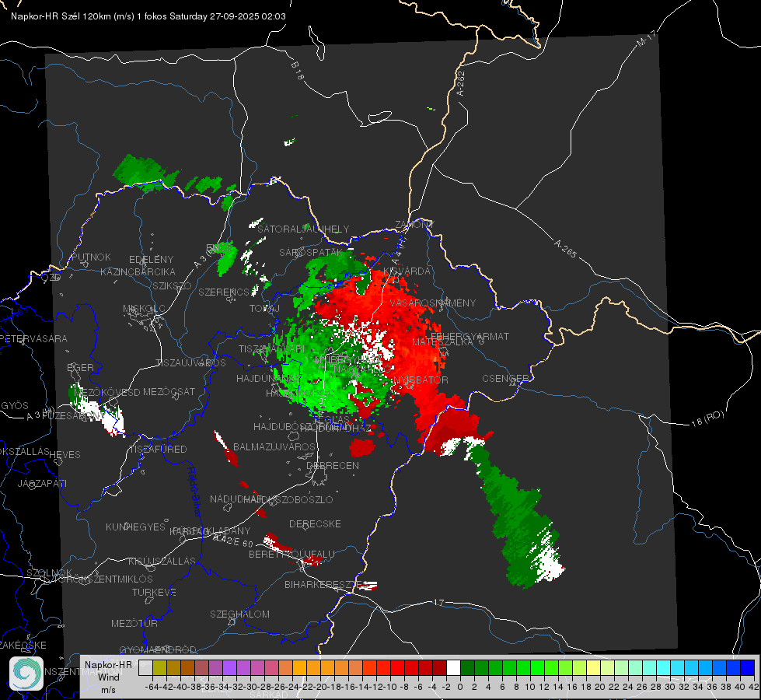Screen dimensions: 761x700
Task: Click the DEBRECEN city label
Action: tap(333, 465)
